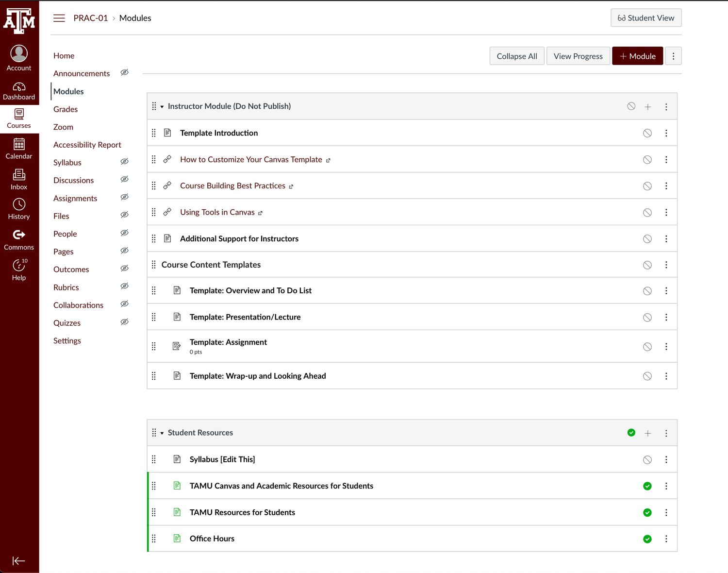Screen dimensions: 728x573
Task: Click the assignment icon for Template: Assignment
Action: tap(177, 346)
